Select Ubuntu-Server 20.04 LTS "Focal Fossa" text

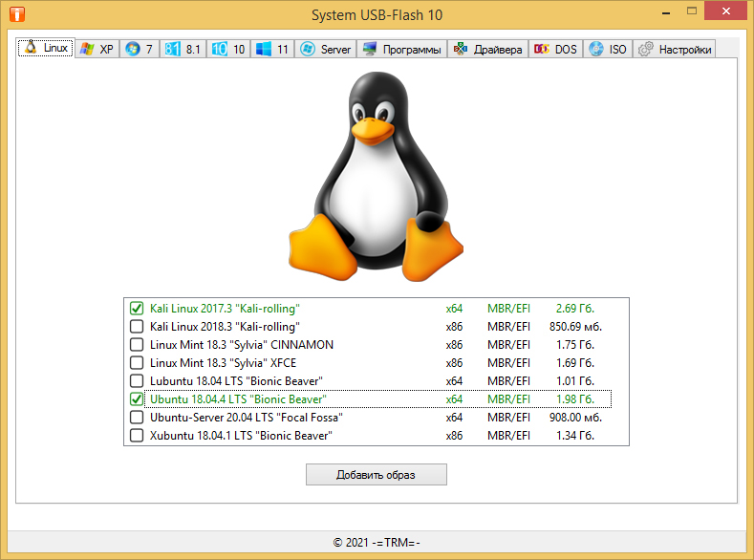[247, 418]
